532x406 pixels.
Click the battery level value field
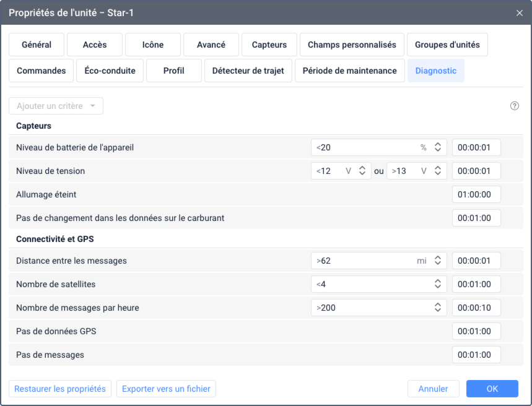(x=365, y=147)
